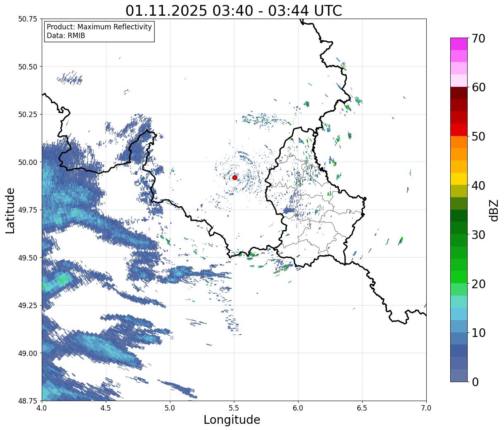Screen dimensions: 504x430
Task: Click the latitude tick label 50.50
Action: [27, 67]
